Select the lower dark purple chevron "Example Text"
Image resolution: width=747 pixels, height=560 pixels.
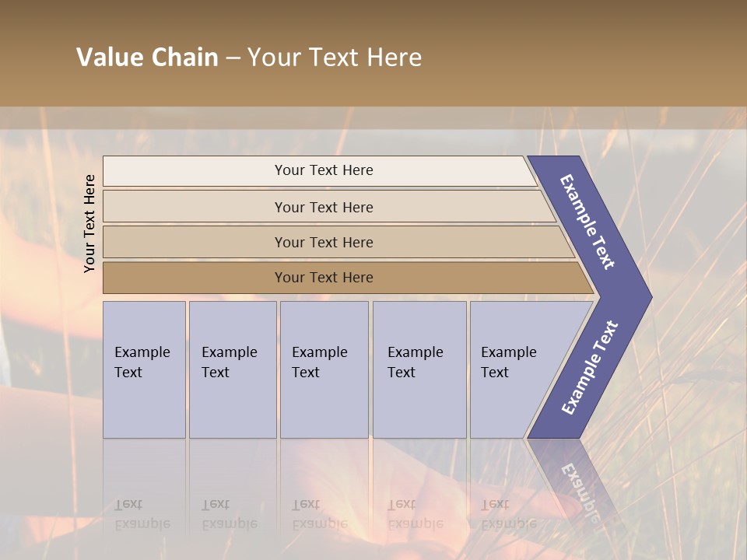590,368
